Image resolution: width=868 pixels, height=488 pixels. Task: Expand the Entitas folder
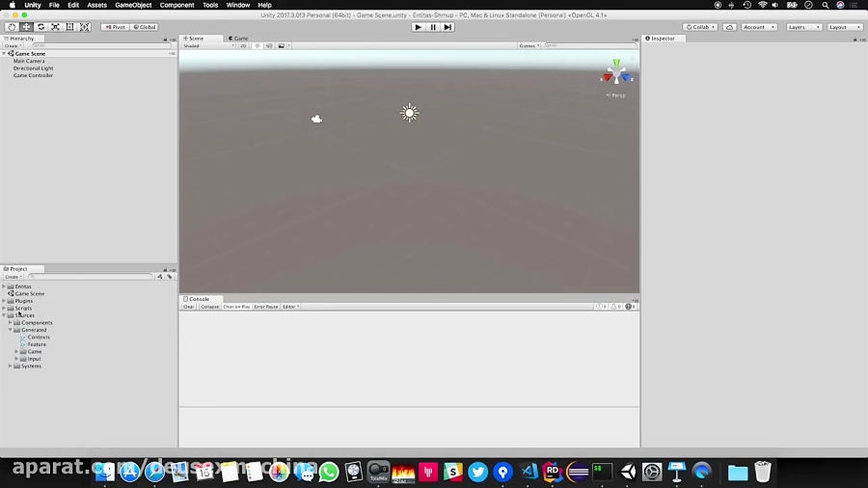(x=4, y=286)
